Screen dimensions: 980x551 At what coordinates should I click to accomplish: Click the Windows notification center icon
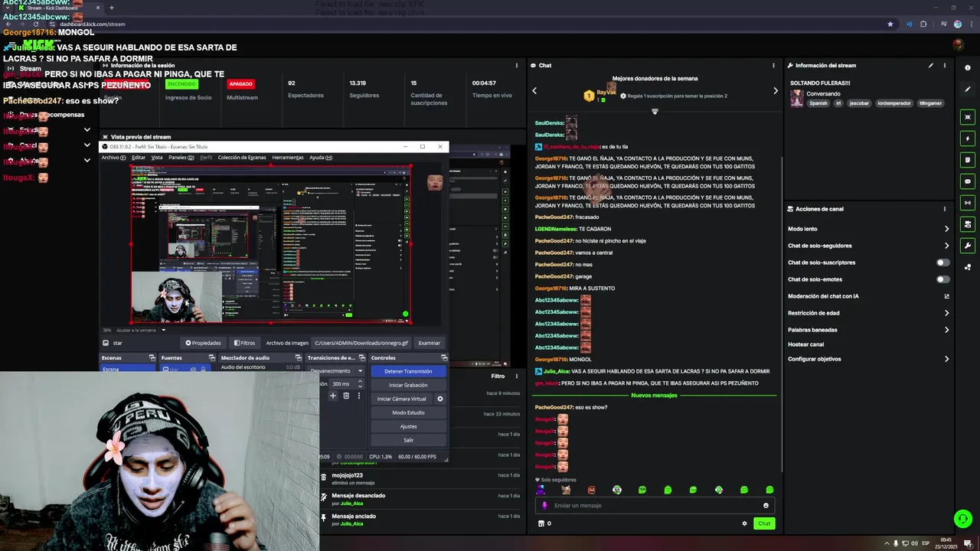click(968, 543)
